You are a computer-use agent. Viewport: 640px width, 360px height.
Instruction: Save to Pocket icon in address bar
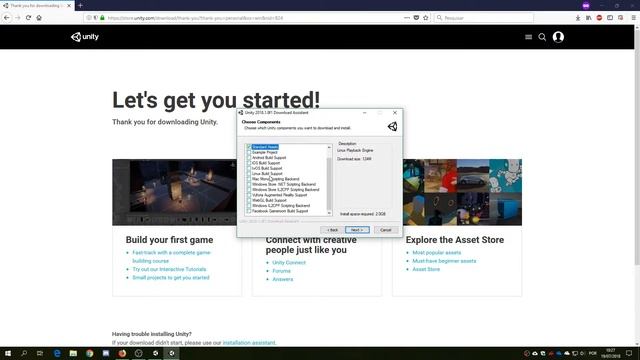pyautogui.click(x=416, y=18)
